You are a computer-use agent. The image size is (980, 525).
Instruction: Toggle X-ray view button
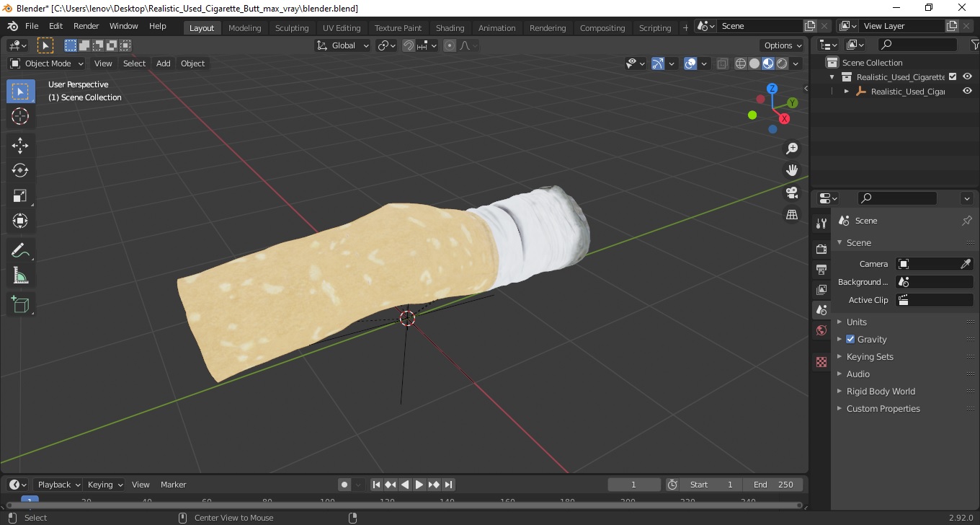723,63
